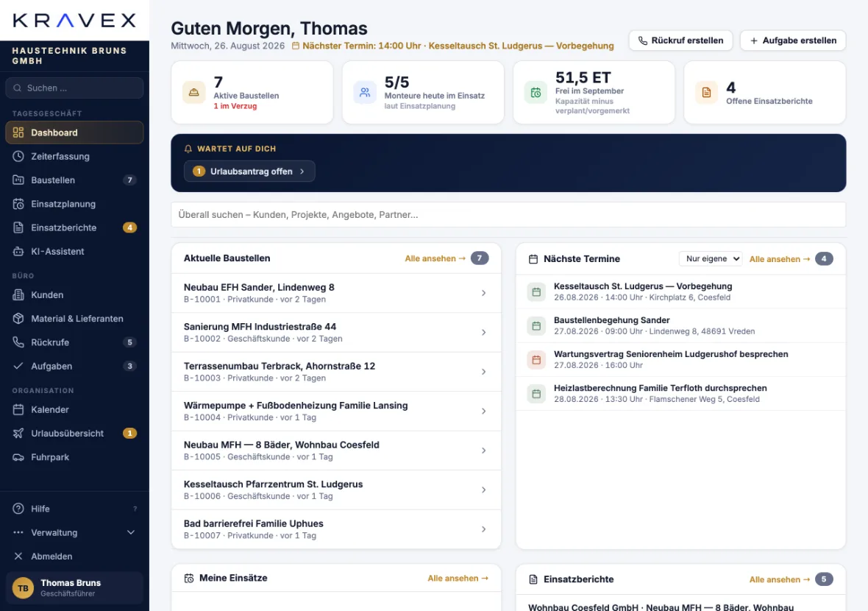Open Neubau EFH Sander, Lindenweg 8

click(336, 293)
